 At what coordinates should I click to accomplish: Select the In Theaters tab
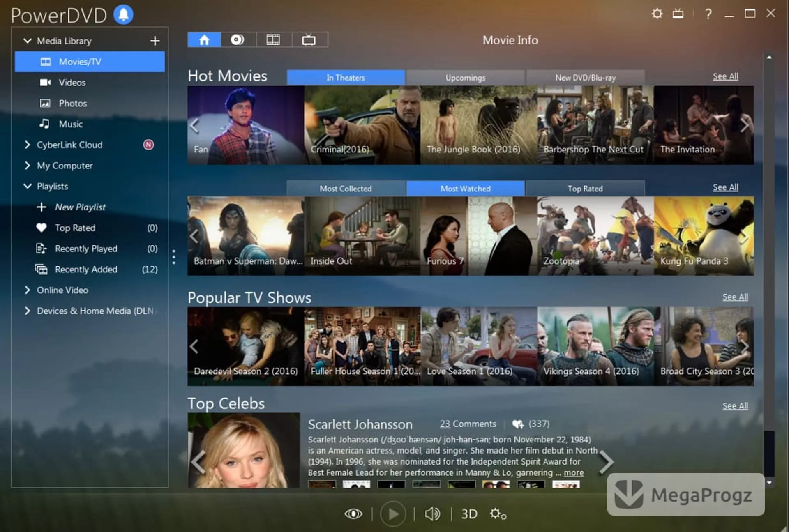tap(346, 78)
